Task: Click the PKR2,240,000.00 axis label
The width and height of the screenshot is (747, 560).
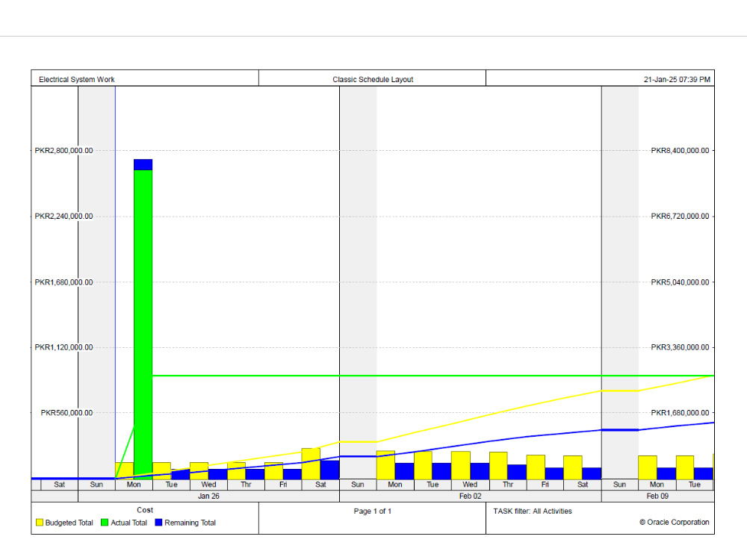Action: [x=63, y=217]
